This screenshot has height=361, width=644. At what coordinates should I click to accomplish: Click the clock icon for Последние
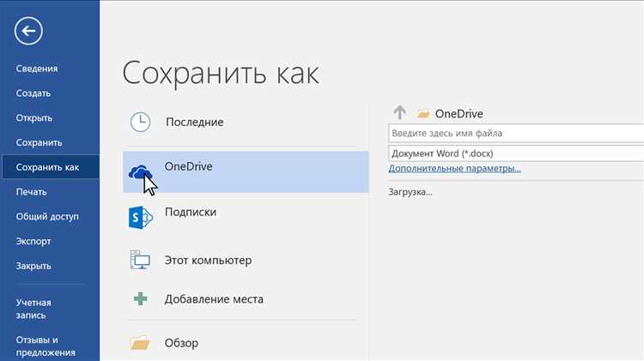[141, 123]
